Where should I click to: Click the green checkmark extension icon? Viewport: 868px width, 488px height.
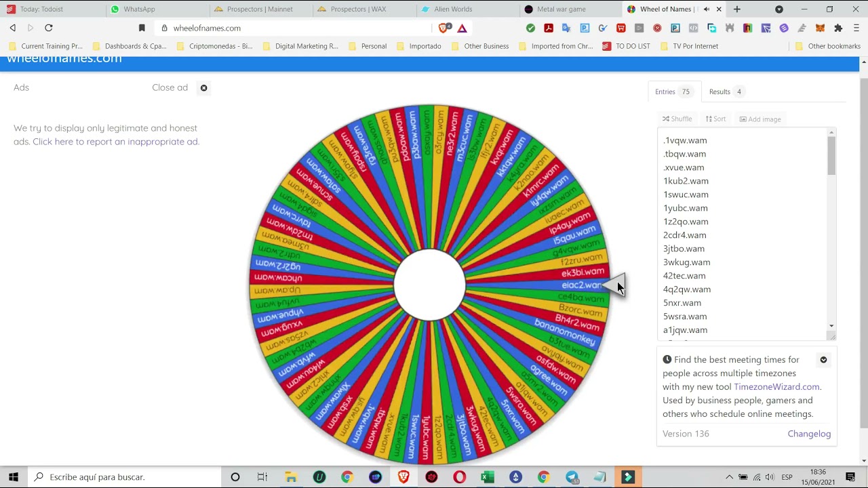tap(530, 28)
